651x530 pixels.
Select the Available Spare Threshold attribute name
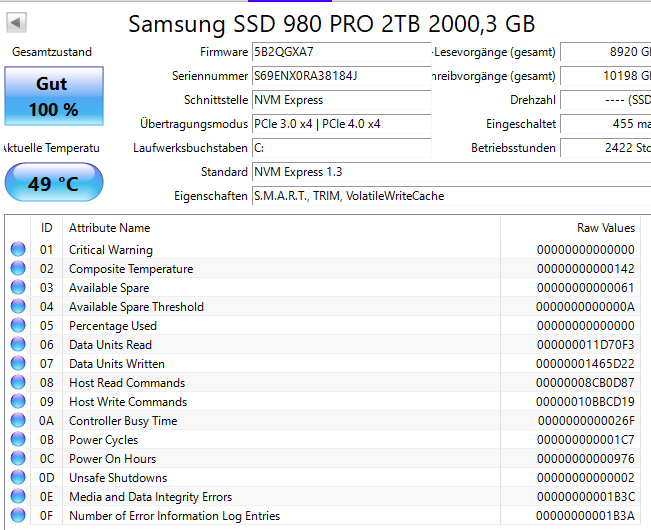[136, 307]
